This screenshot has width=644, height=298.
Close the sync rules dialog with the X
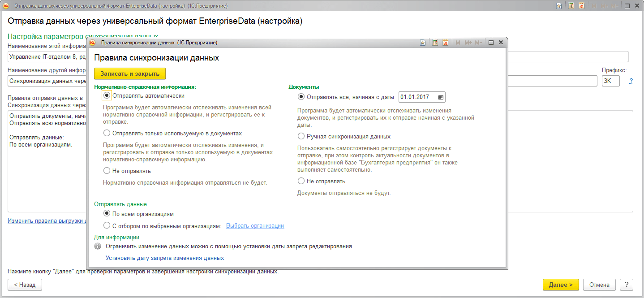501,43
